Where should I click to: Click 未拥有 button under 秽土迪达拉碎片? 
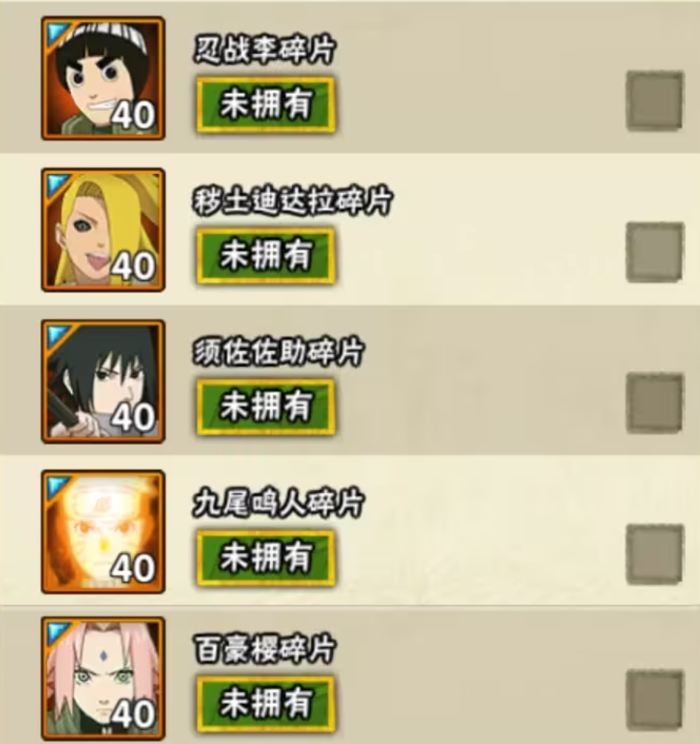coord(266,255)
